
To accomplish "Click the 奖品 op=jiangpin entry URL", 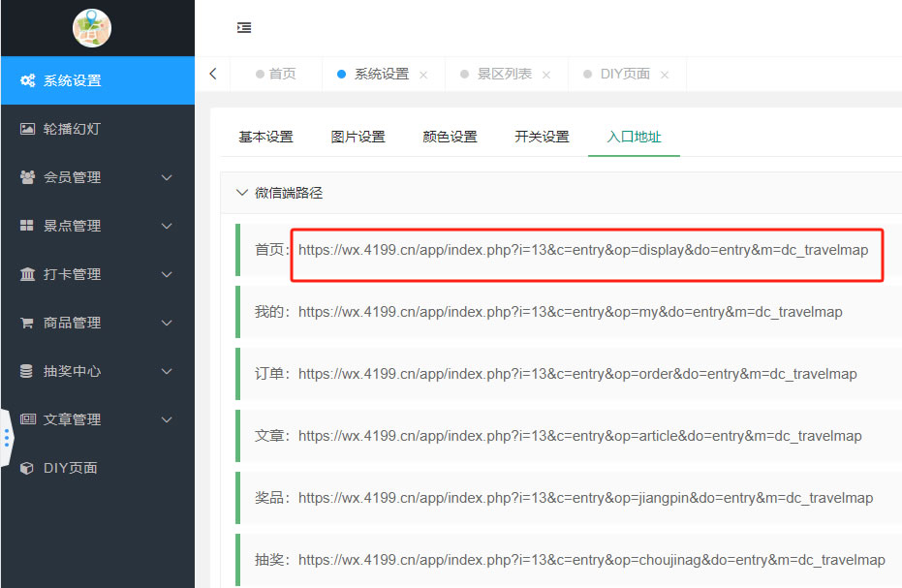I will 585,498.
